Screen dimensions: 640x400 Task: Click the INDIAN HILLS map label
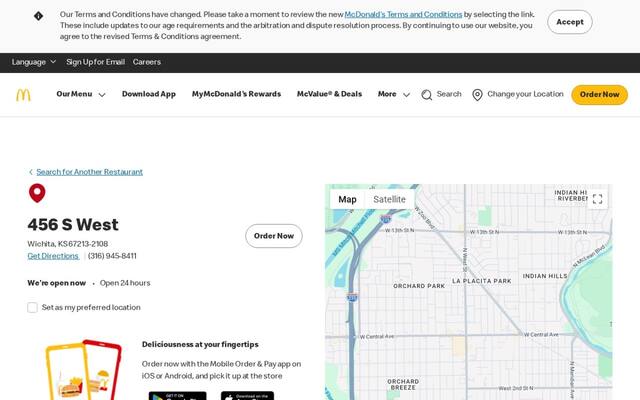click(545, 276)
